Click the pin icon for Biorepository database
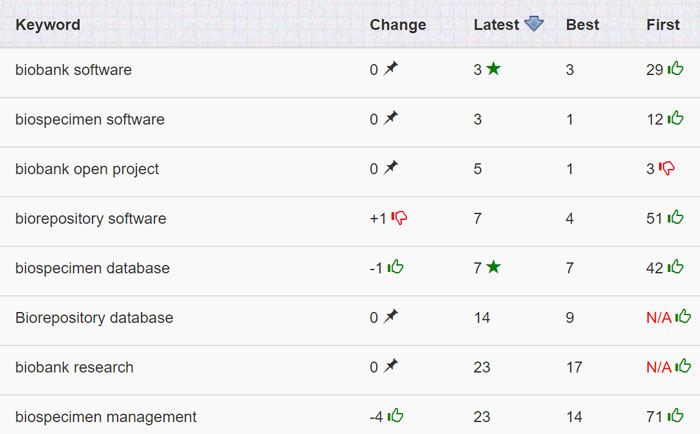 tap(391, 317)
